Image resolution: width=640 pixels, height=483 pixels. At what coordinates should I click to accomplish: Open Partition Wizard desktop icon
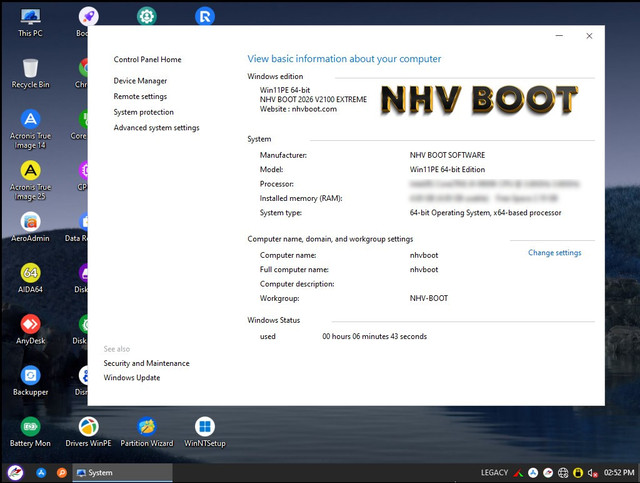tap(147, 433)
